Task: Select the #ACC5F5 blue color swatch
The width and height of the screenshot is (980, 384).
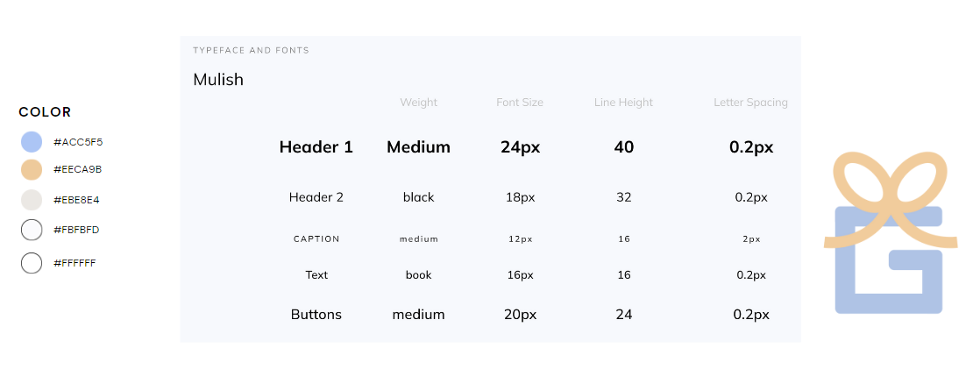Action: pyautogui.click(x=32, y=142)
